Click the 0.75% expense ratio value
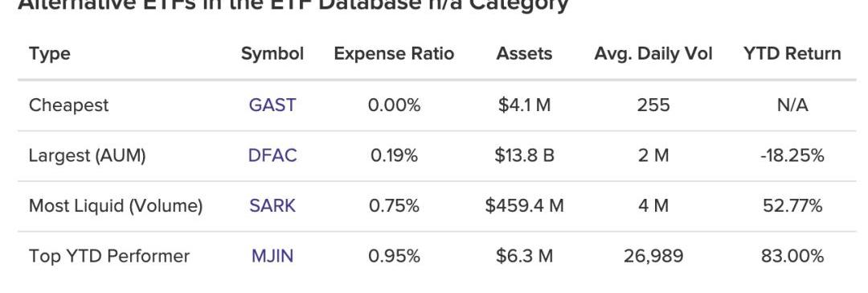 [394, 206]
